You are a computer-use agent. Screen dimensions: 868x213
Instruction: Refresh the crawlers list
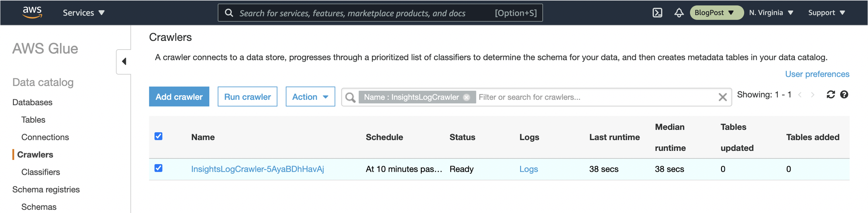[x=831, y=95]
